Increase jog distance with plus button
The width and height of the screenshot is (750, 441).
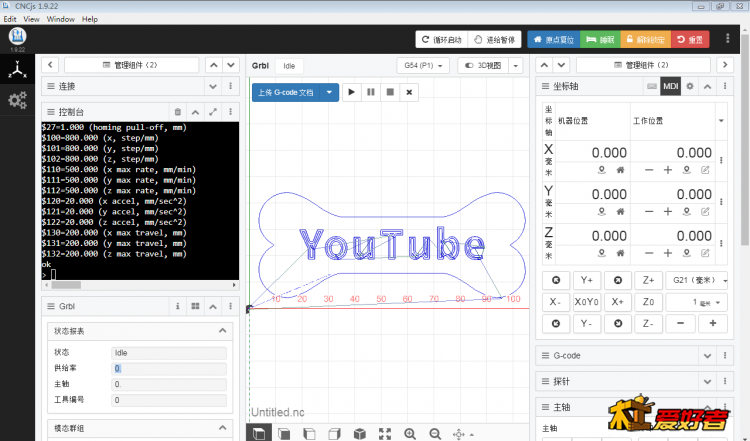(x=713, y=324)
